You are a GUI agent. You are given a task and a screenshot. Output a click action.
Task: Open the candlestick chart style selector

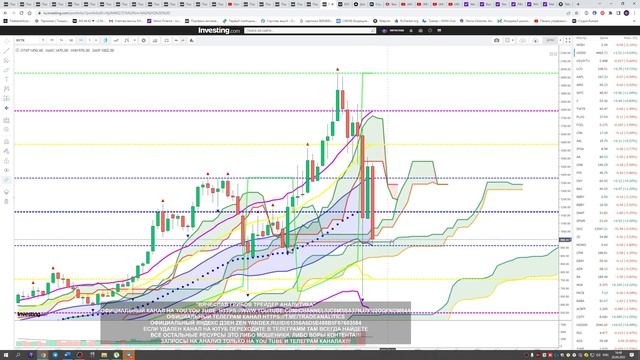pos(105,40)
